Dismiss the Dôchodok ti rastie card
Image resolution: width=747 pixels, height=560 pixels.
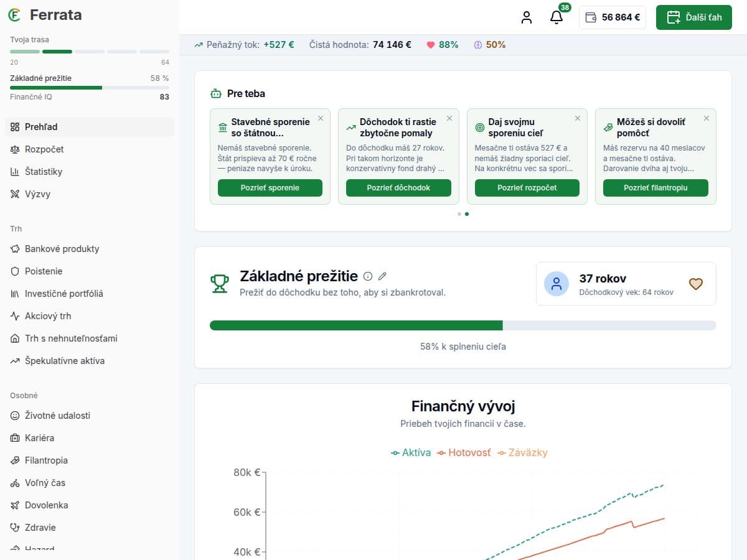pos(449,118)
